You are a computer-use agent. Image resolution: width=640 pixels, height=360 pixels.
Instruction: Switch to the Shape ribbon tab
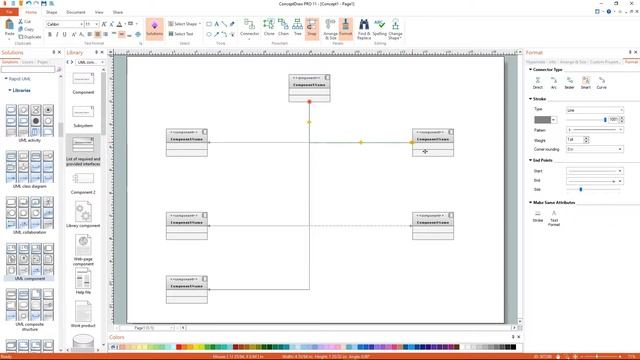pyautogui.click(x=51, y=12)
